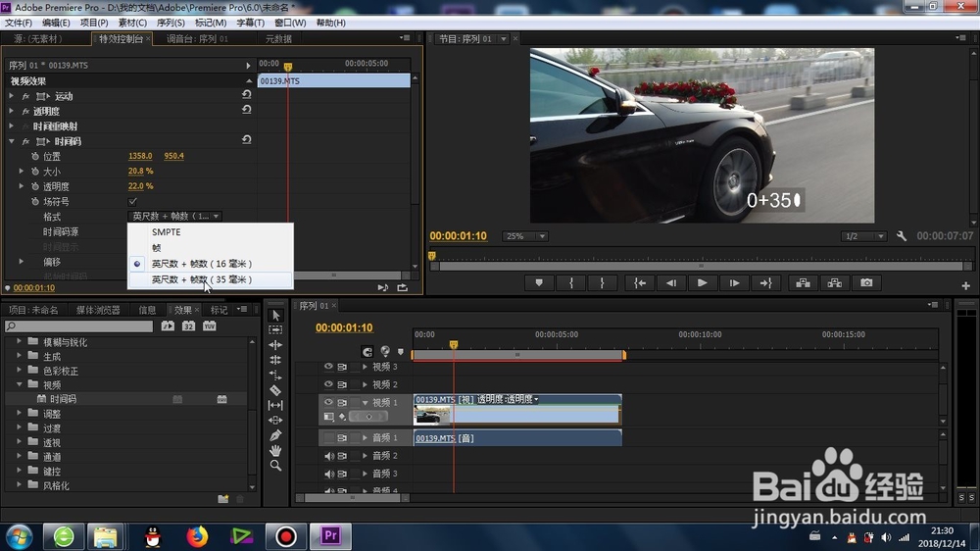Open program monitor settings wrench
The image size is (980, 551).
click(x=902, y=235)
